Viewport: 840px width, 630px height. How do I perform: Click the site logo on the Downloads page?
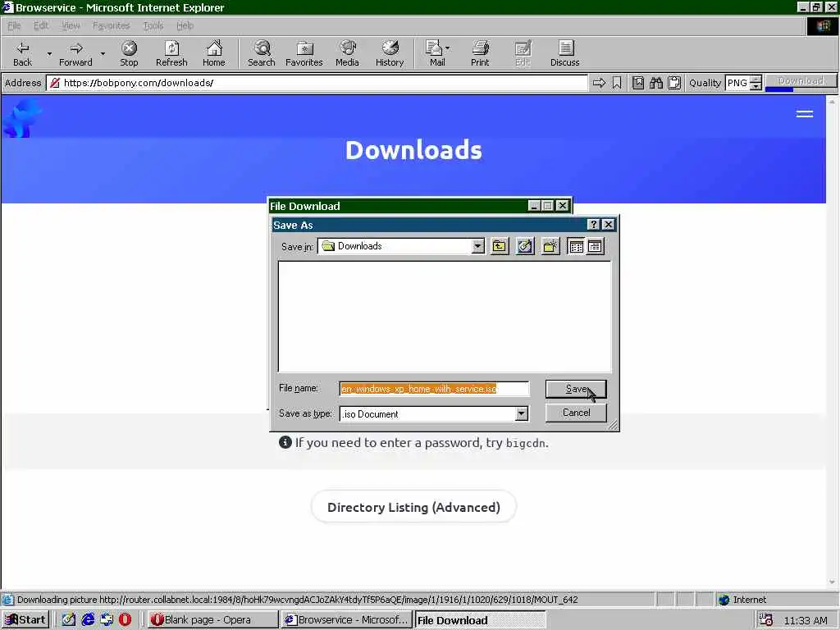[x=21, y=119]
